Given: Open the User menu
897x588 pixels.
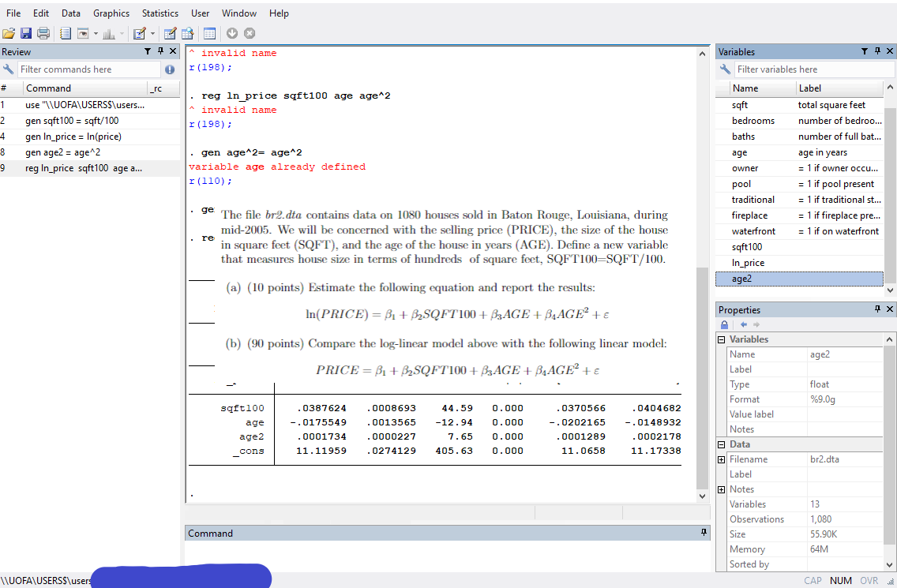Looking at the screenshot, I should [x=201, y=13].
